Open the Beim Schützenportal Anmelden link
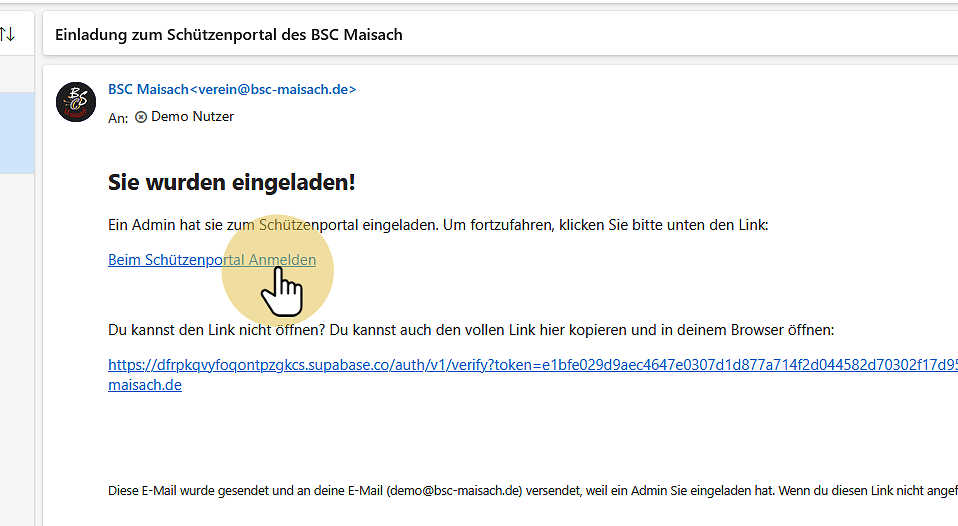The image size is (958, 526). [211, 260]
